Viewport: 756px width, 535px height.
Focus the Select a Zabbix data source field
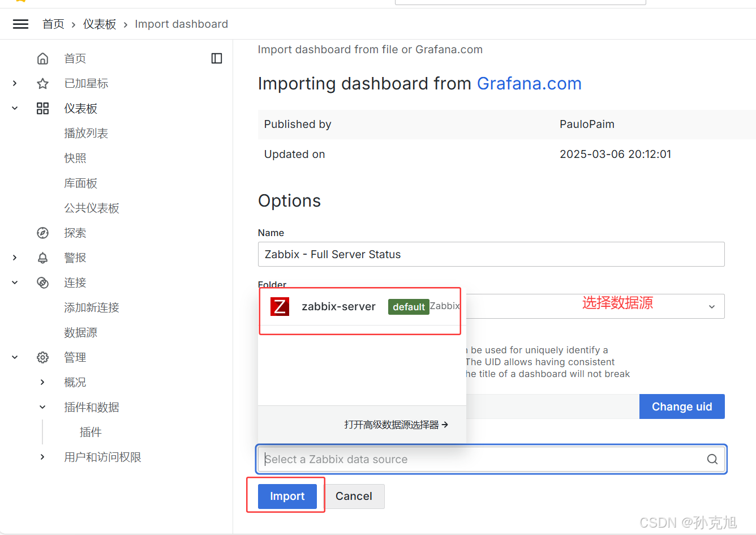pos(491,459)
